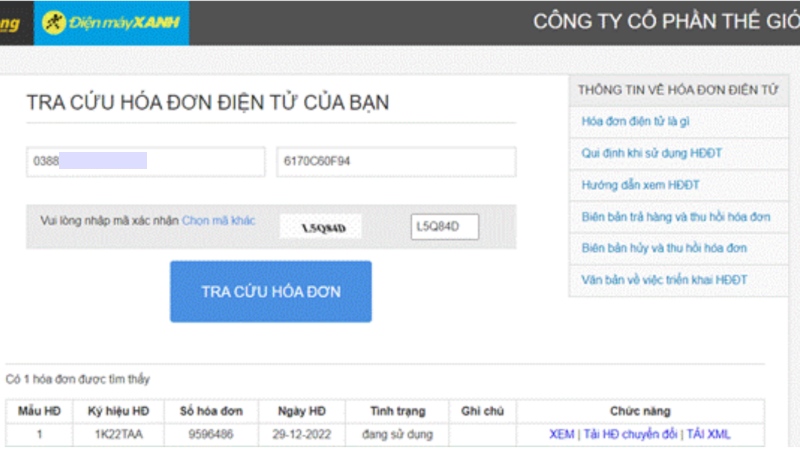
Task: Click the 'Ghi chú' column header
Action: point(482,411)
